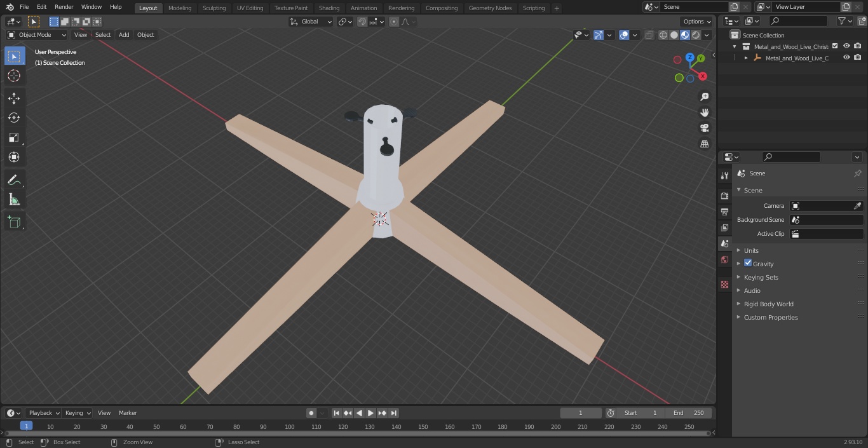This screenshot has width=868, height=448.
Task: Jump to the start frame
Action: (337, 413)
